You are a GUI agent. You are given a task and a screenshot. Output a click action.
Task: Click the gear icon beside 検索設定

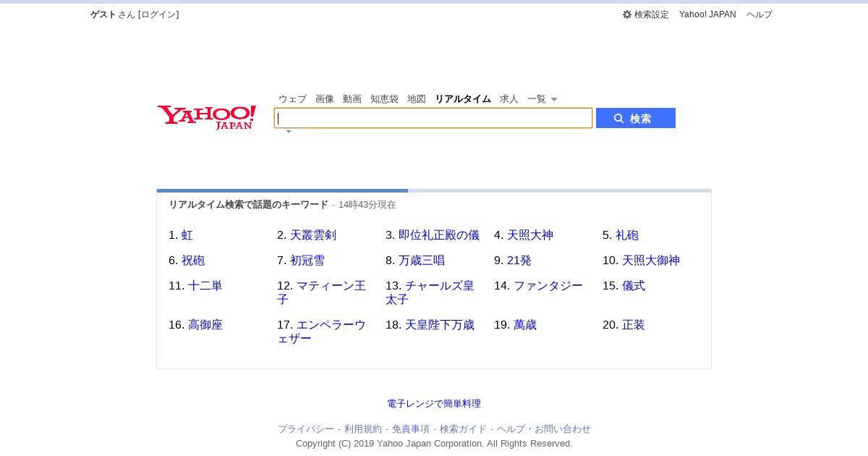point(627,14)
